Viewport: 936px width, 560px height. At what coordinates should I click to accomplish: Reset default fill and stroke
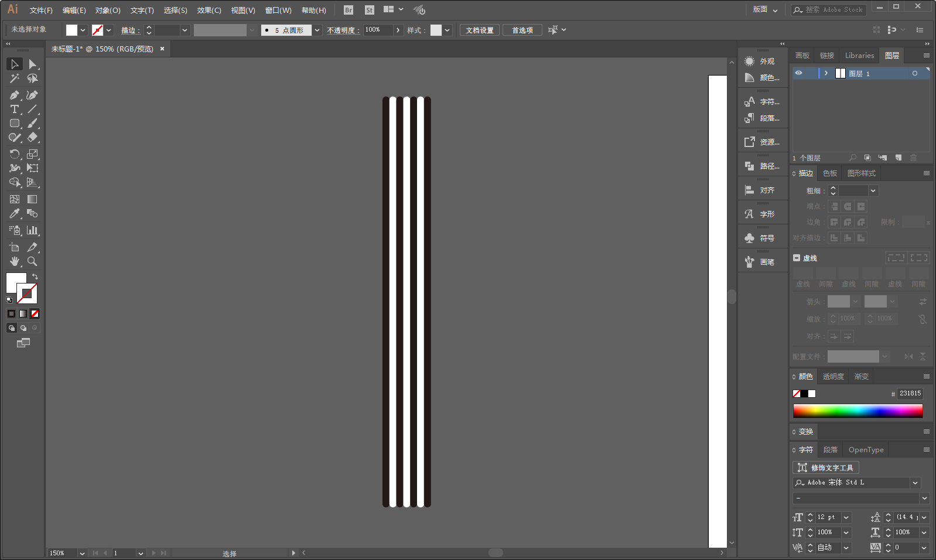9,299
